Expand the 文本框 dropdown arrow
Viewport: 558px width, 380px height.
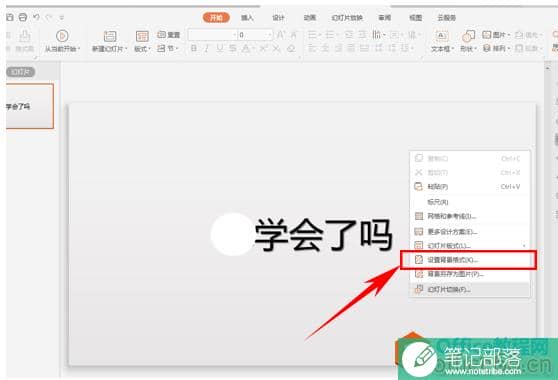(453, 49)
